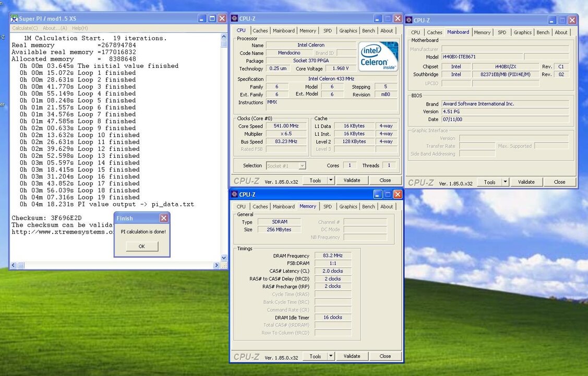
Task: Switch to Caches tab in the CPU-Z Memory window
Action: [x=260, y=207]
